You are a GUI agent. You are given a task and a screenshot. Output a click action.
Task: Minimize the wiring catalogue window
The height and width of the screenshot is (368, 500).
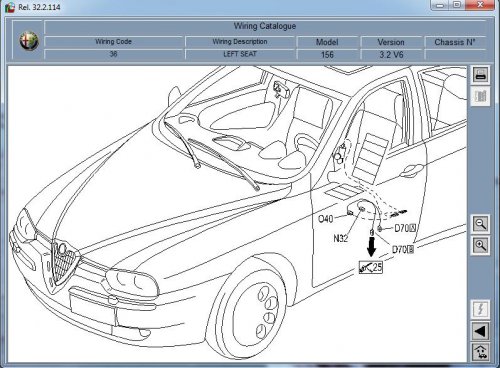pyautogui.click(x=440, y=5)
